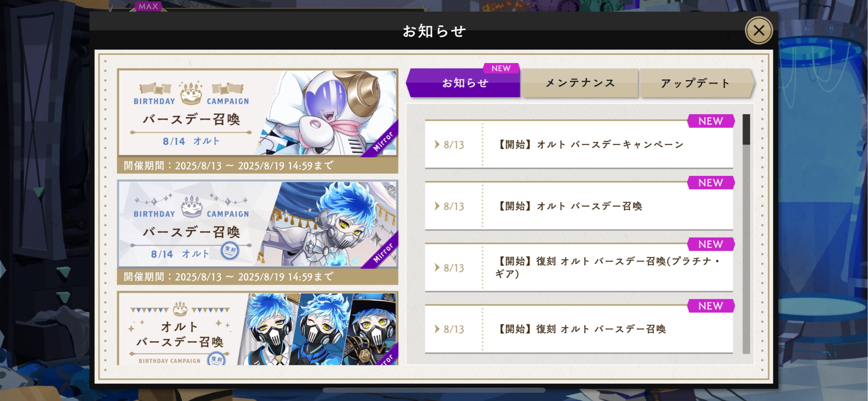Open オルト バースデーキャンペーン notice
The image size is (868, 401).
(x=579, y=144)
